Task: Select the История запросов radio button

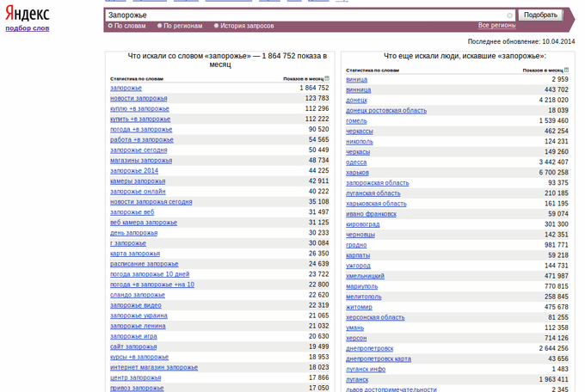Action: click(217, 26)
